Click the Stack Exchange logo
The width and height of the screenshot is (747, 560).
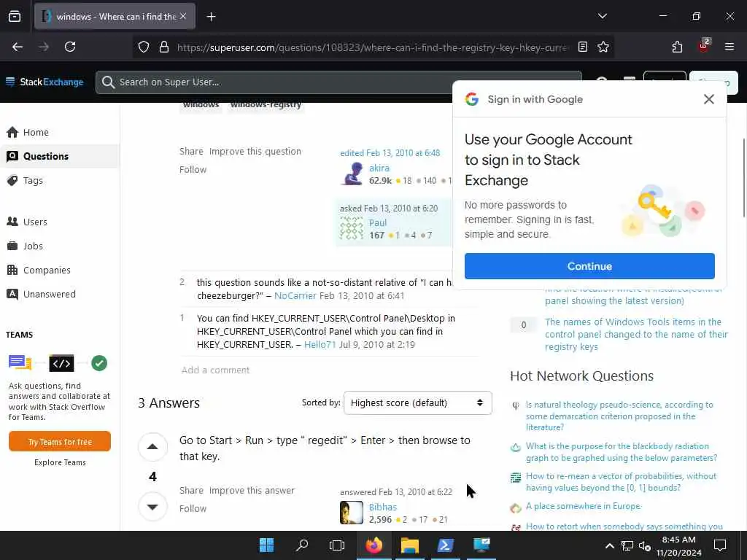pyautogui.click(x=44, y=82)
